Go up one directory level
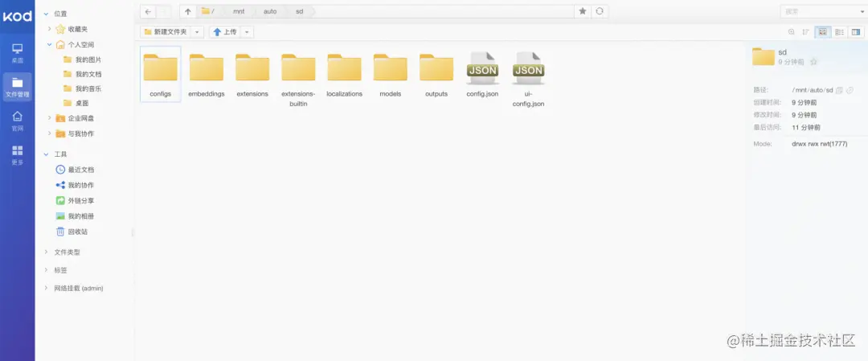This screenshot has height=361, width=868. coord(187,11)
